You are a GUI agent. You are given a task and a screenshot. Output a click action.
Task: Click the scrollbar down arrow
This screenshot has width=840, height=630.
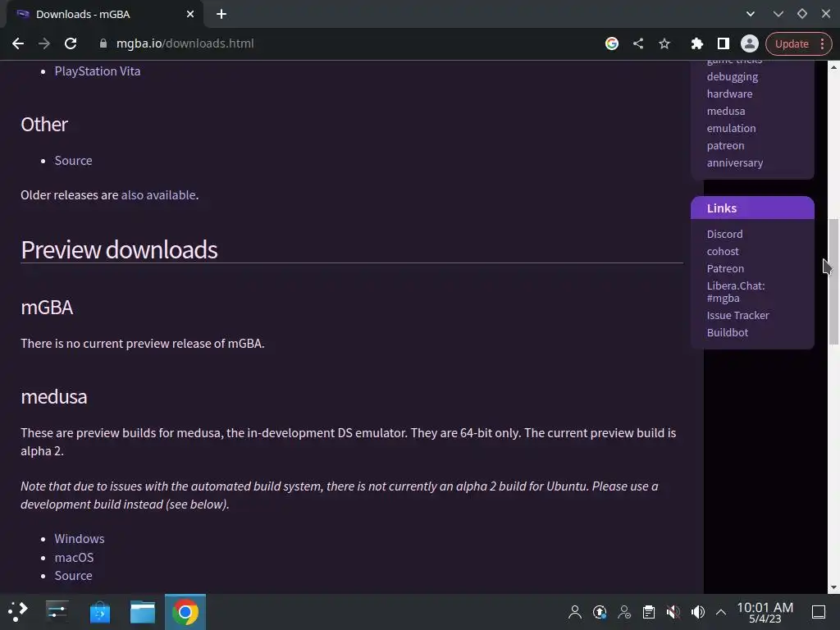click(x=833, y=587)
